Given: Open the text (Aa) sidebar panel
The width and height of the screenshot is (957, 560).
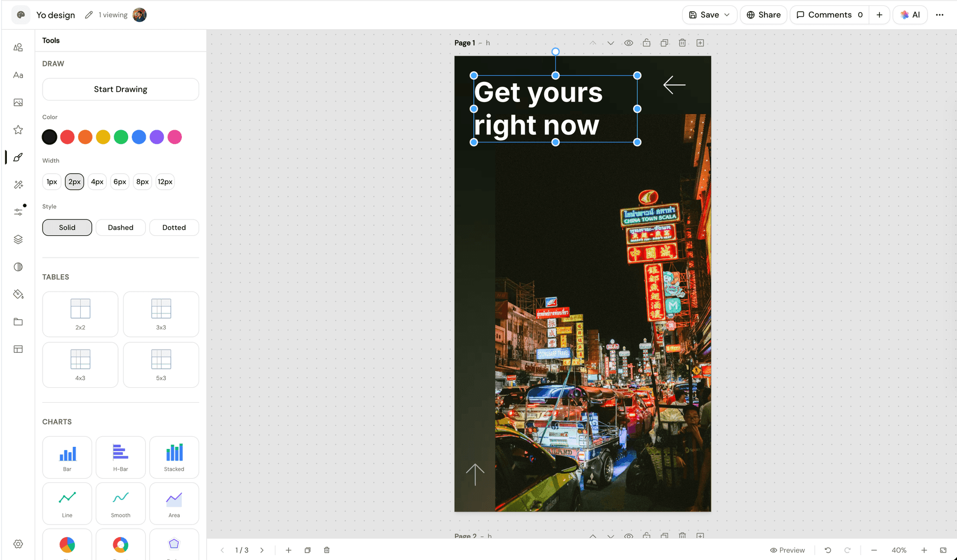Looking at the screenshot, I should tap(18, 75).
